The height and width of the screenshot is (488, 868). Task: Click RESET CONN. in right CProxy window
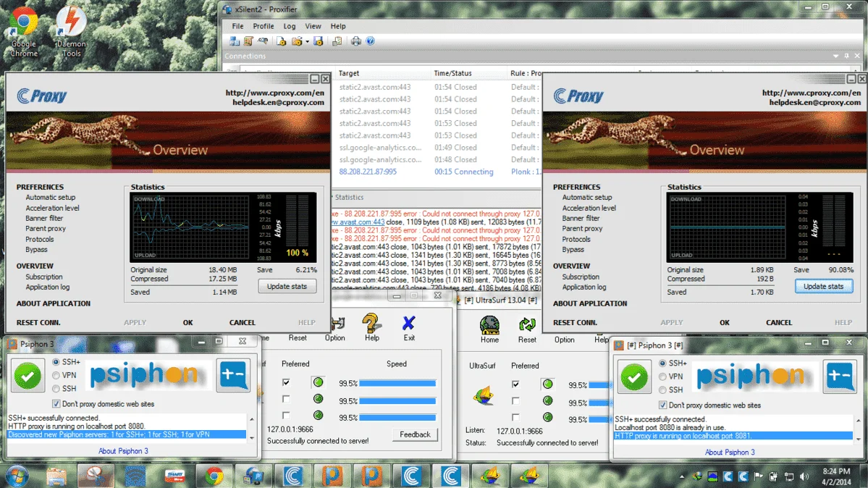click(575, 322)
